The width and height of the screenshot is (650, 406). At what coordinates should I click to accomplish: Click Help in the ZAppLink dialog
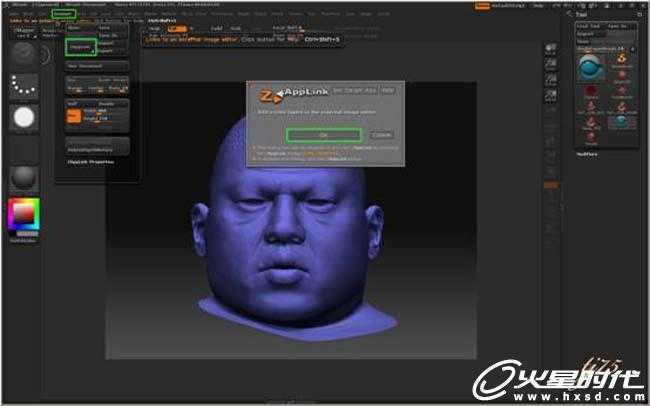coord(388,90)
